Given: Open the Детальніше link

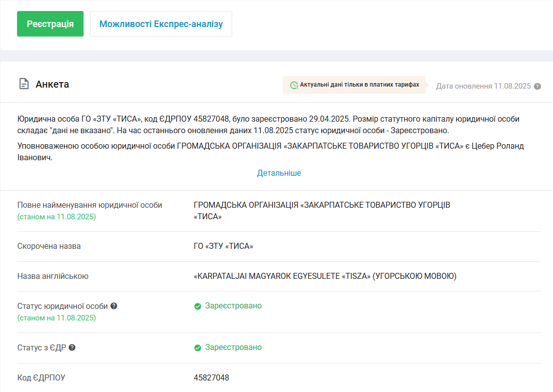Looking at the screenshot, I should [x=279, y=173].
